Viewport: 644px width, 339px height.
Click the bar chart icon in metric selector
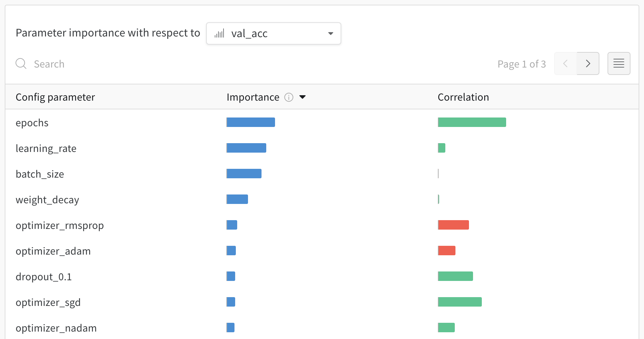pos(220,33)
